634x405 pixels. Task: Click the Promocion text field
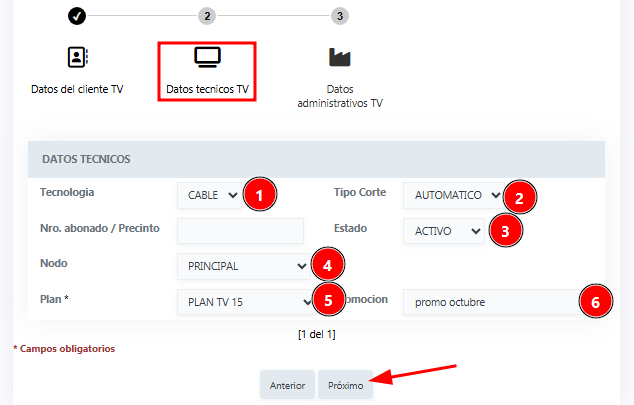coord(490,301)
